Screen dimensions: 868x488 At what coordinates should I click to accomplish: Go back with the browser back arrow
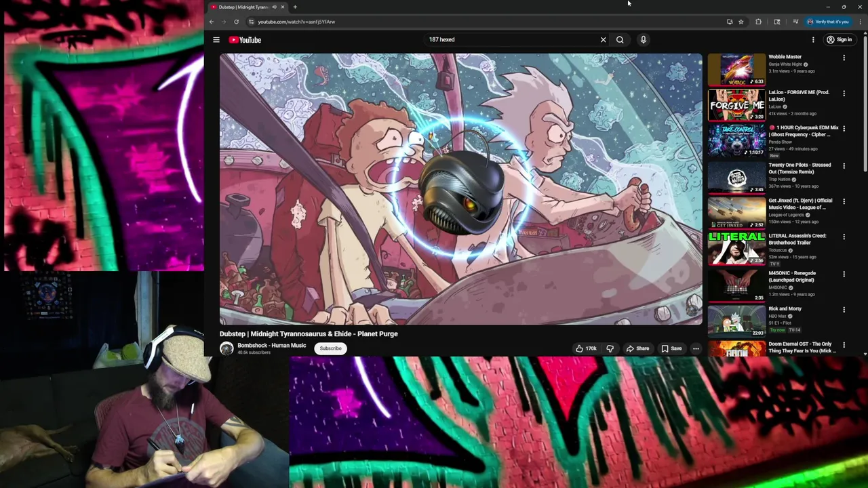pos(212,22)
